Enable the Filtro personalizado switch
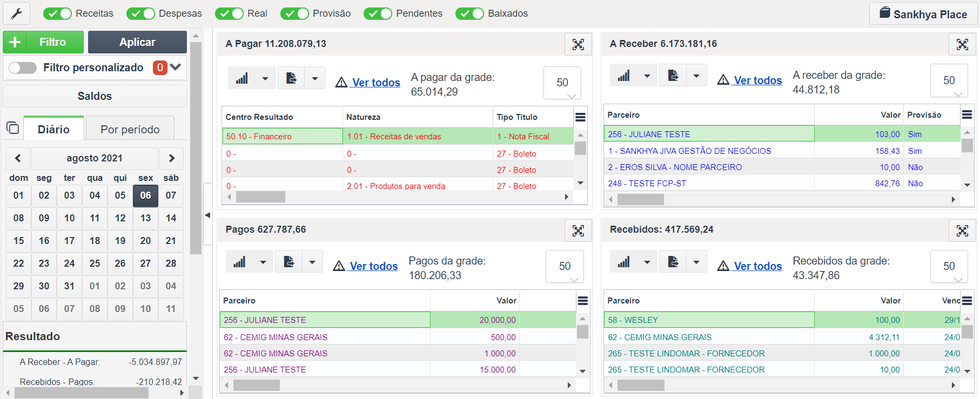The height and width of the screenshot is (399, 980). [x=23, y=67]
